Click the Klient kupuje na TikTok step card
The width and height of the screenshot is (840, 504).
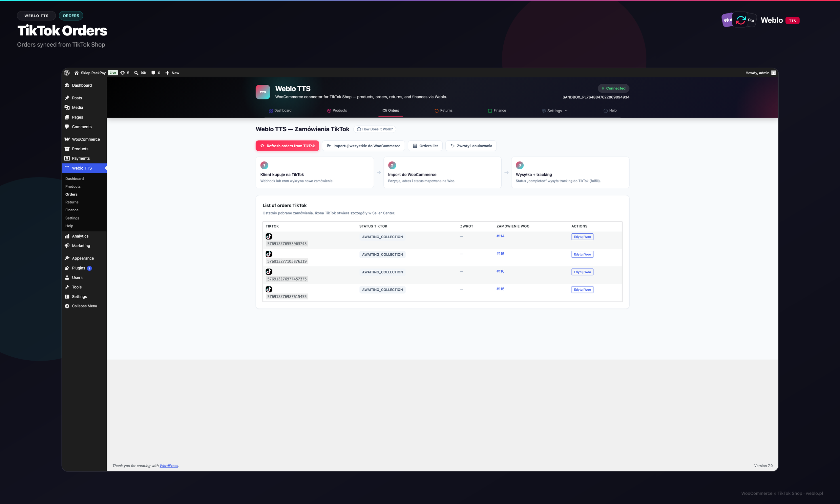315,173
